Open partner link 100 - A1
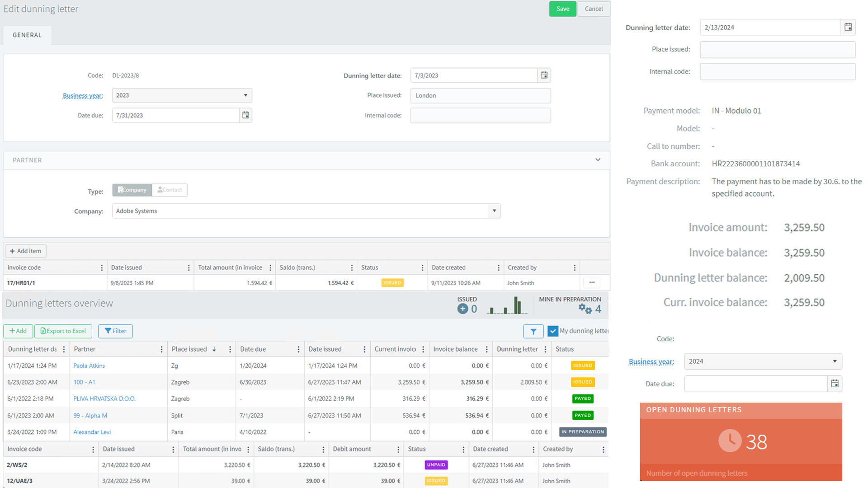 pos(84,382)
